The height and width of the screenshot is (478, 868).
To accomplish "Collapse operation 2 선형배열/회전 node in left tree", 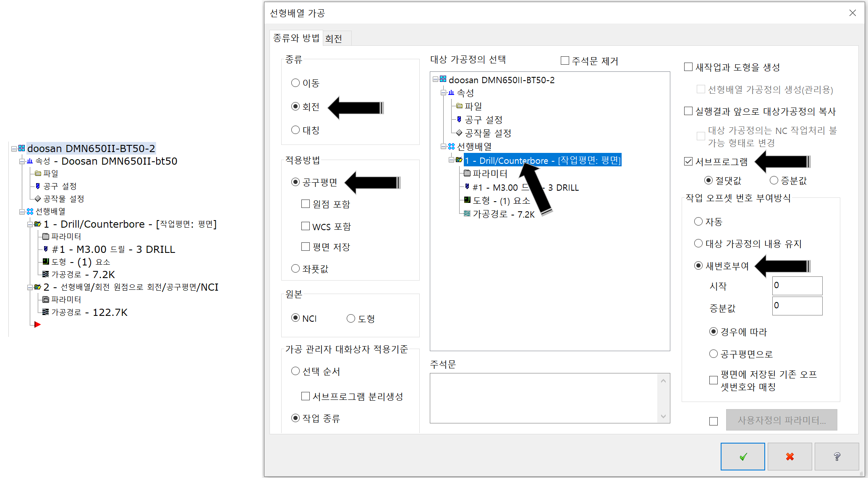I will pyautogui.click(x=30, y=287).
